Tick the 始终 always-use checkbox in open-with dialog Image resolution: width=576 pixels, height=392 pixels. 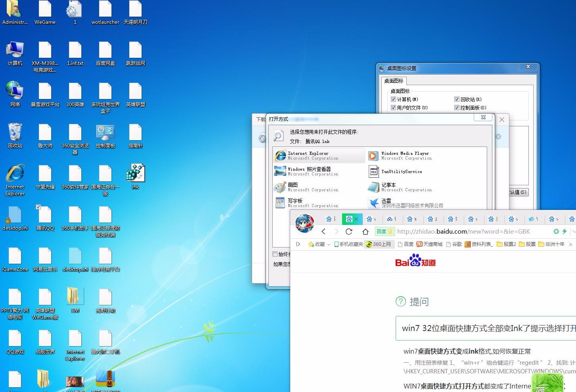click(275, 254)
